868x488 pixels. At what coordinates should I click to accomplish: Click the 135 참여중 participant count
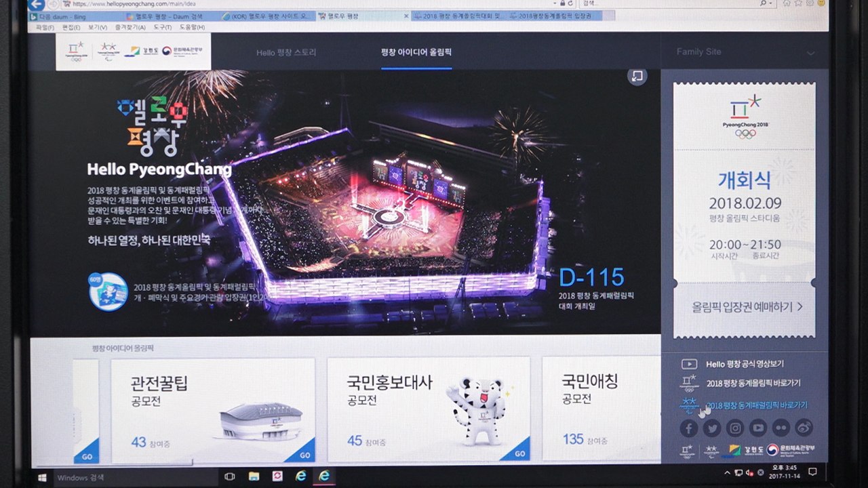pyautogui.click(x=585, y=439)
